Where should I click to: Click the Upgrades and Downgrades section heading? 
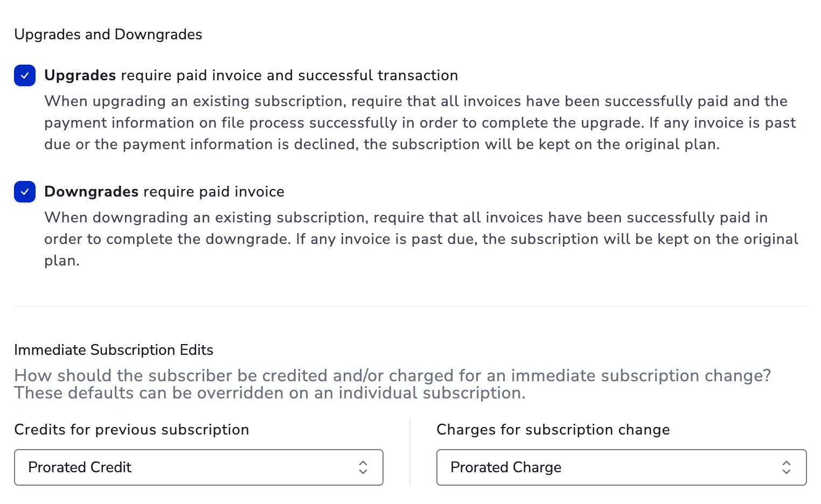(x=108, y=34)
